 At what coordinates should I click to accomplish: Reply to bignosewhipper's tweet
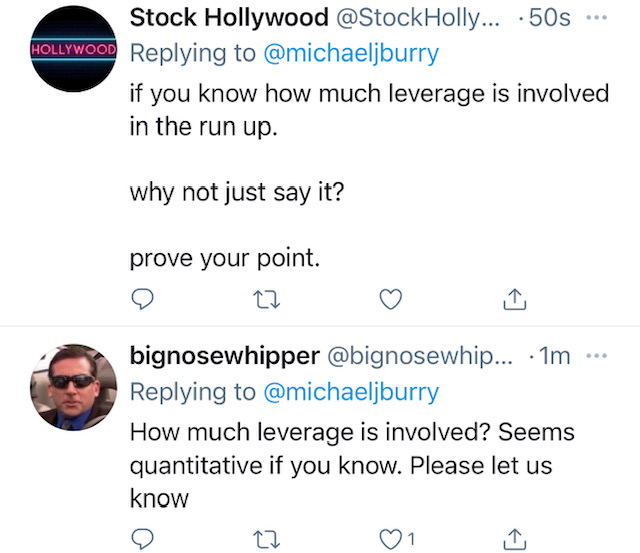click(x=144, y=540)
